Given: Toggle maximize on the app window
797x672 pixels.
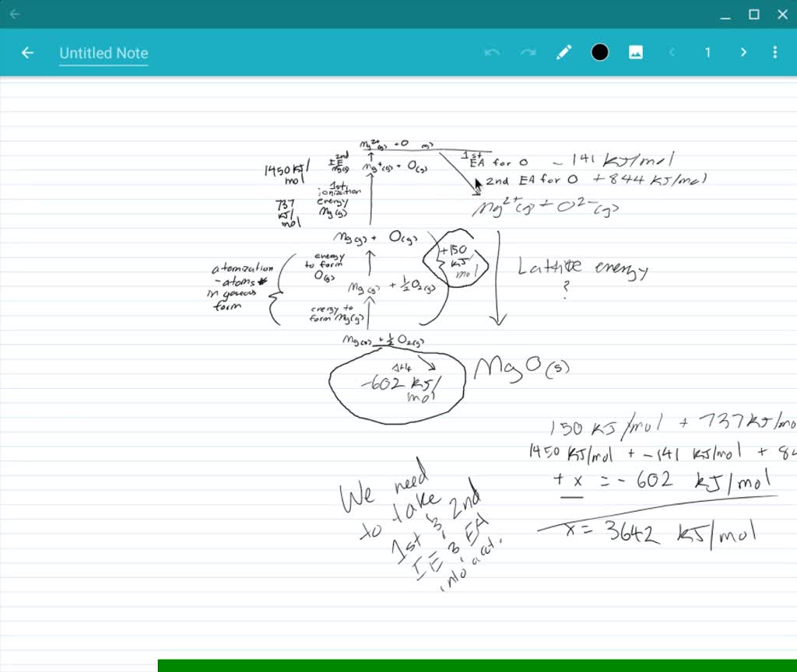Looking at the screenshot, I should click(x=753, y=15).
